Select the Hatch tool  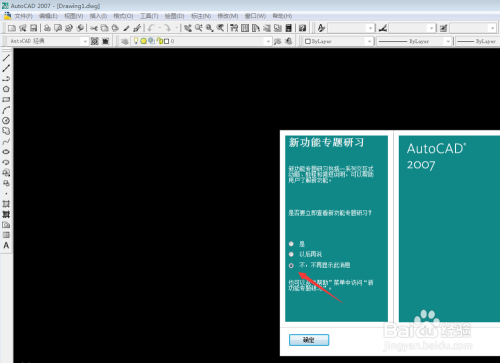(x=6, y=204)
